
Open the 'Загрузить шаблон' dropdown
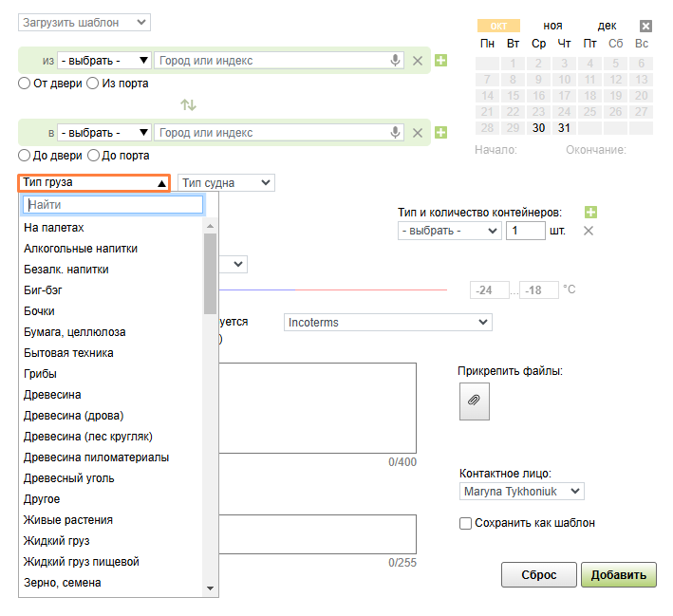(x=84, y=22)
